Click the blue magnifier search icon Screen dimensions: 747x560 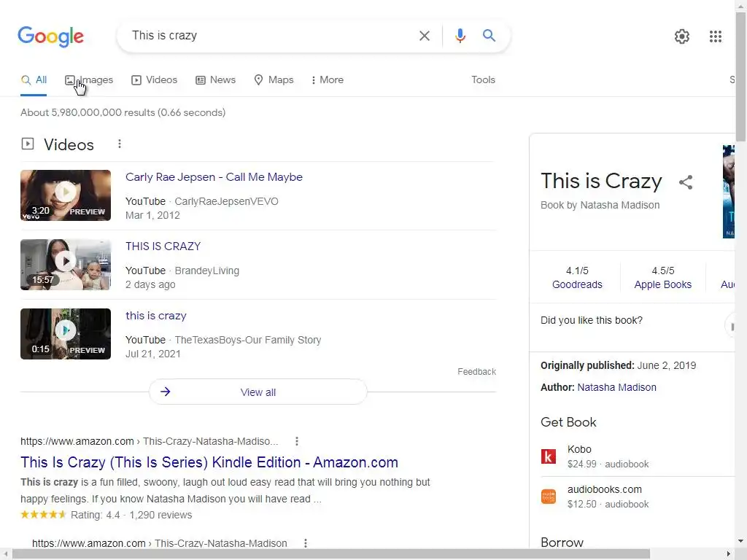pyautogui.click(x=489, y=35)
